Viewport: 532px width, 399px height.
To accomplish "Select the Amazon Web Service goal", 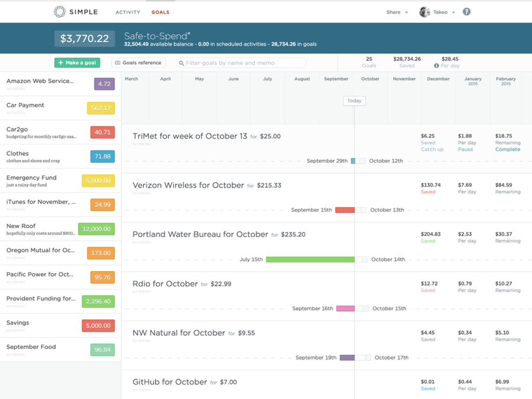I will click(60, 84).
